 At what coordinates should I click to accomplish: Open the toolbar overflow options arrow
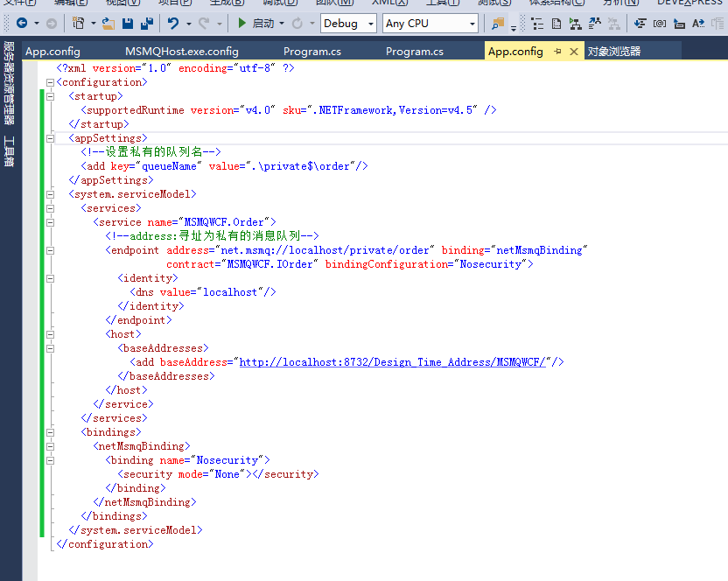point(514,28)
